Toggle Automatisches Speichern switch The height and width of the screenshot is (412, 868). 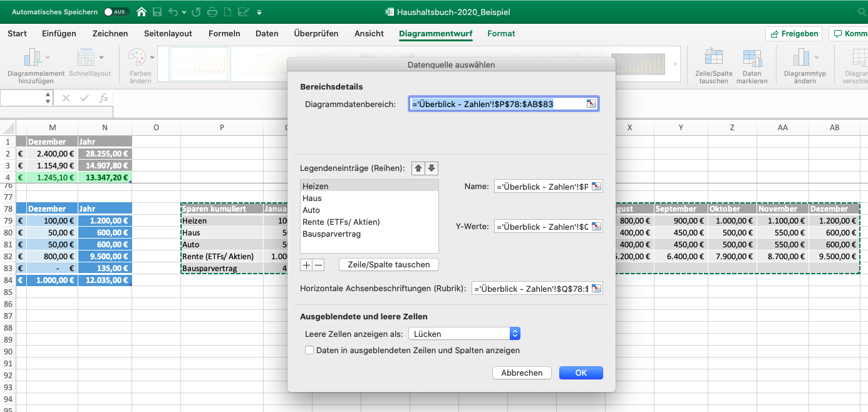coord(115,12)
